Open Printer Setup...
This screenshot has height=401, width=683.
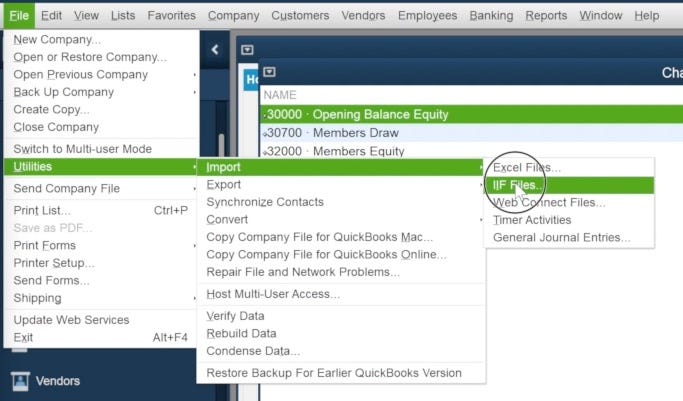tap(101, 263)
